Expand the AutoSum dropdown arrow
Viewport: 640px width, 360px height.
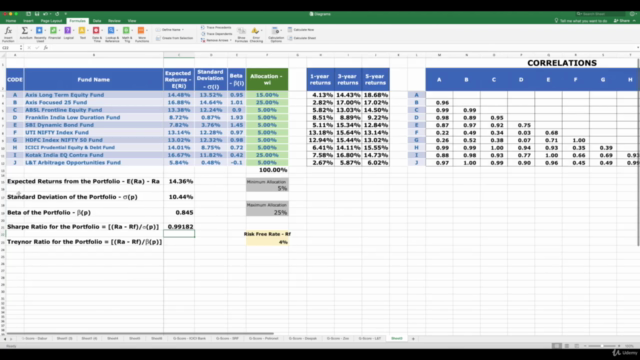coord(31,31)
